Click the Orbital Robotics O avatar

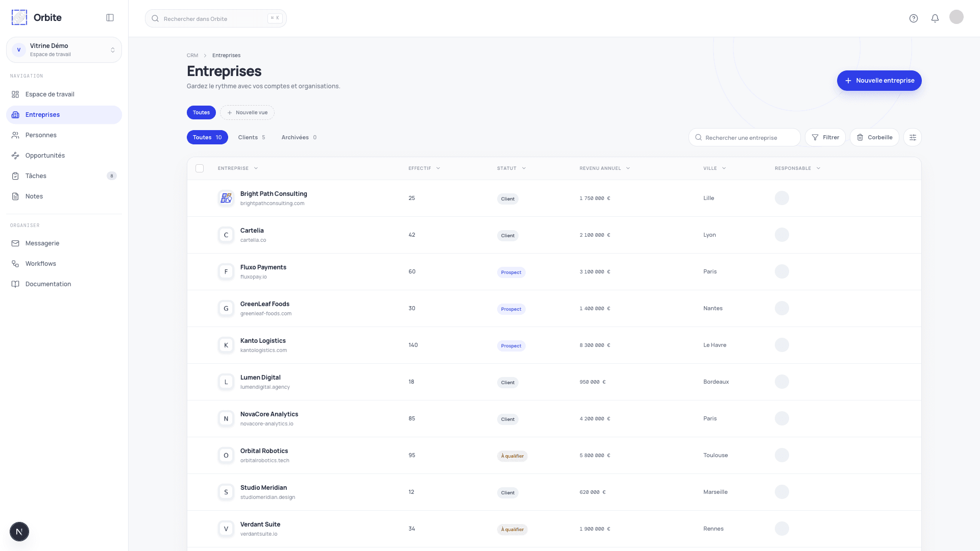[x=226, y=455]
